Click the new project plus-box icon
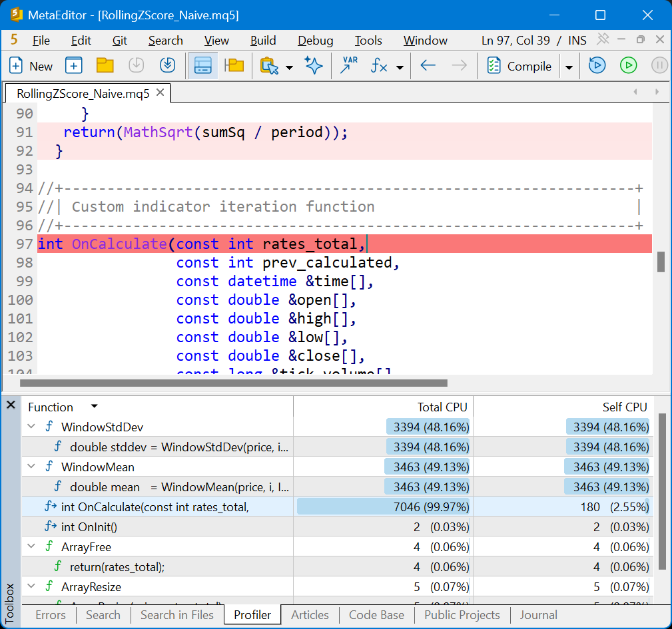The image size is (672, 629). point(74,66)
